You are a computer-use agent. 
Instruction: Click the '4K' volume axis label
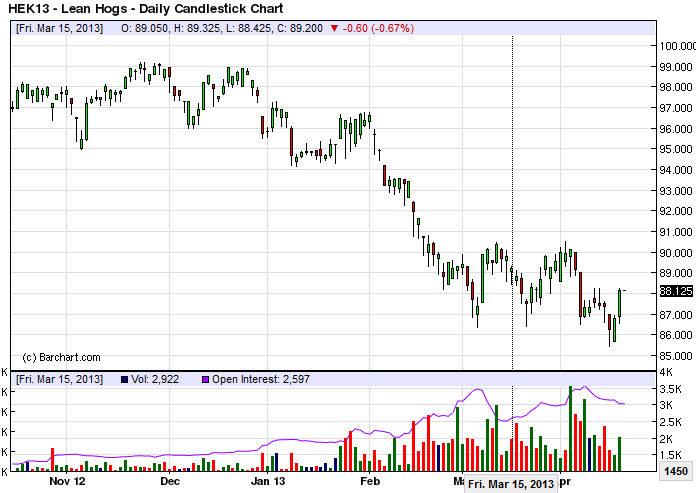click(667, 372)
